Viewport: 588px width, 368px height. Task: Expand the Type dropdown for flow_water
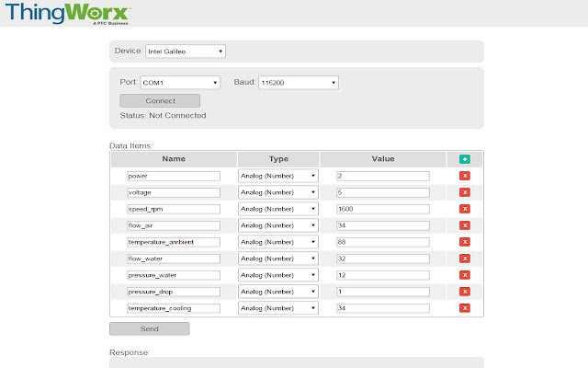278,259
